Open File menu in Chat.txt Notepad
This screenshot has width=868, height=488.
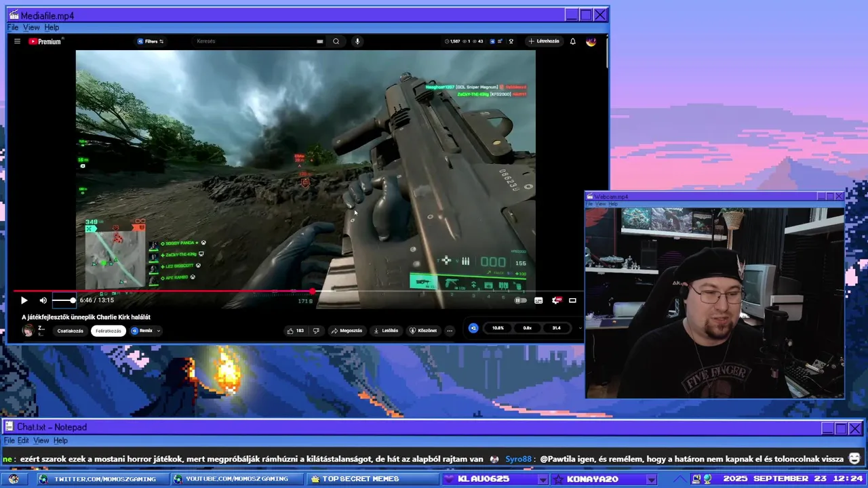click(x=9, y=441)
